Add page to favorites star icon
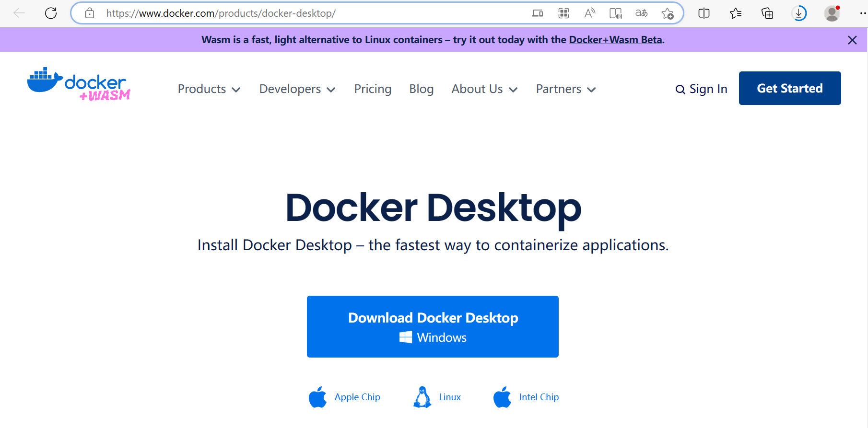The height and width of the screenshot is (428, 868). (668, 13)
